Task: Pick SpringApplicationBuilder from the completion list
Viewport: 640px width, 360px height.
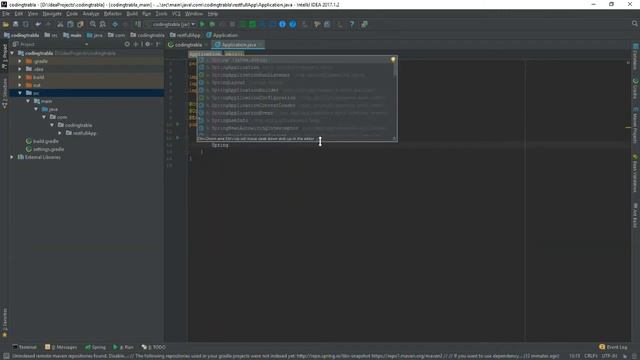Action: pyautogui.click(x=296, y=90)
